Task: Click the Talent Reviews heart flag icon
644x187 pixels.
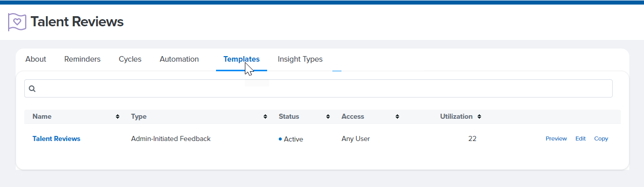Action: [17, 22]
